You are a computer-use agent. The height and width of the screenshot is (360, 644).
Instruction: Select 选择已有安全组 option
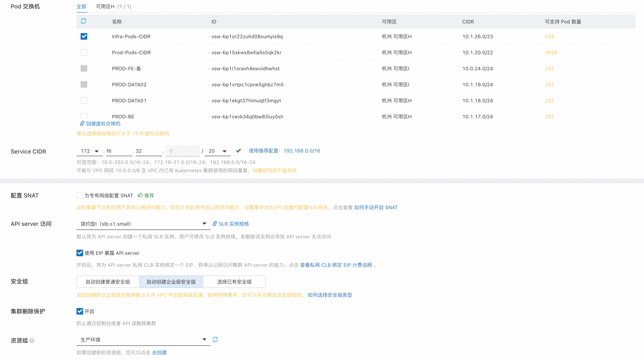point(234,282)
